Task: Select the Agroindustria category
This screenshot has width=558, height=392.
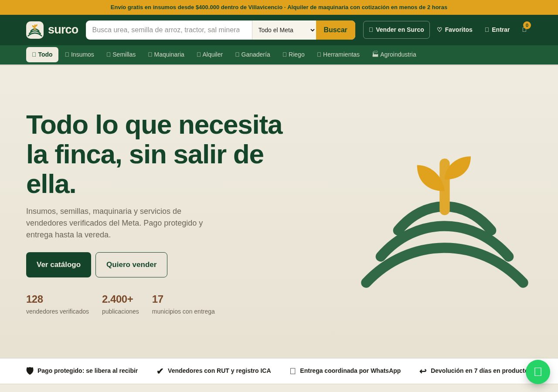Action: [x=394, y=54]
